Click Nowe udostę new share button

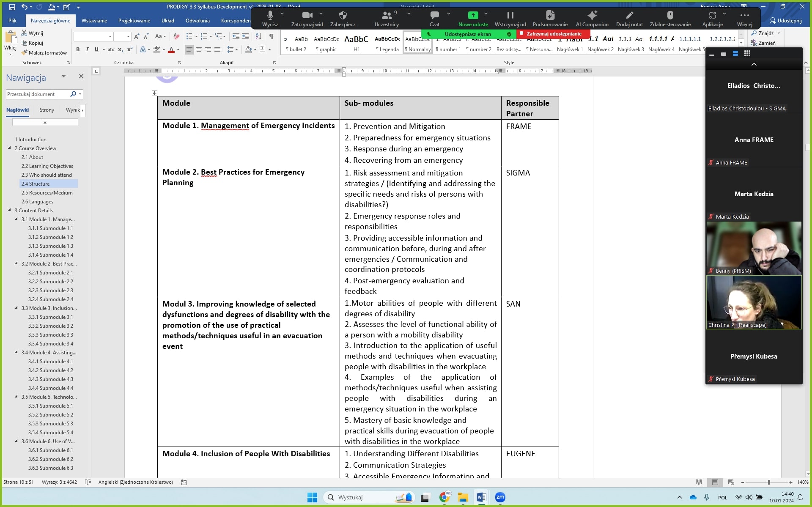(473, 18)
